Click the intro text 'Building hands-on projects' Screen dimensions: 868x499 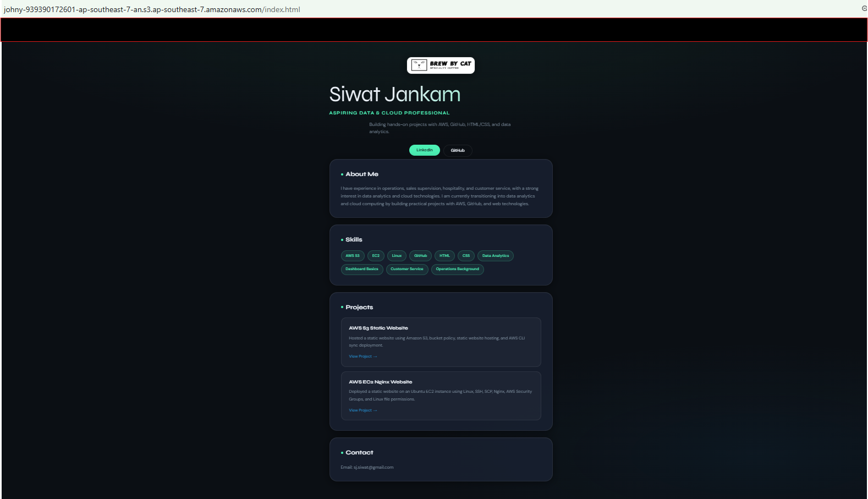[x=440, y=128]
